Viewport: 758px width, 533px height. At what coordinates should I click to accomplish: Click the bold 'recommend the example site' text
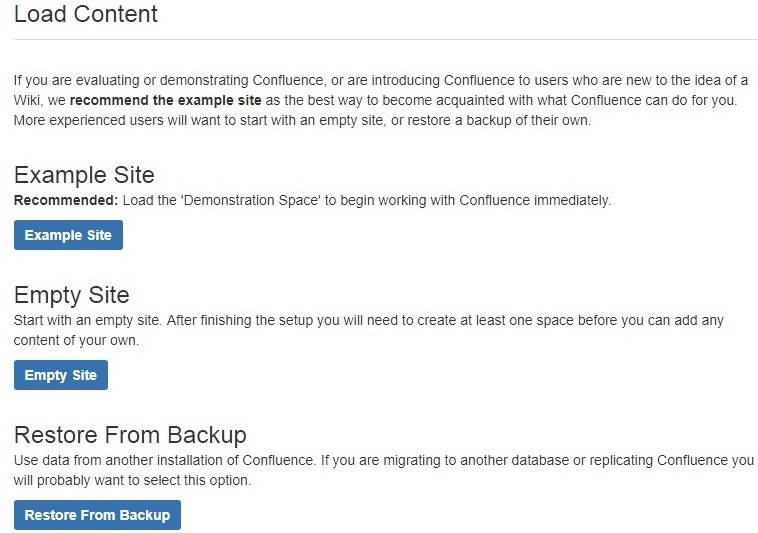click(x=166, y=101)
